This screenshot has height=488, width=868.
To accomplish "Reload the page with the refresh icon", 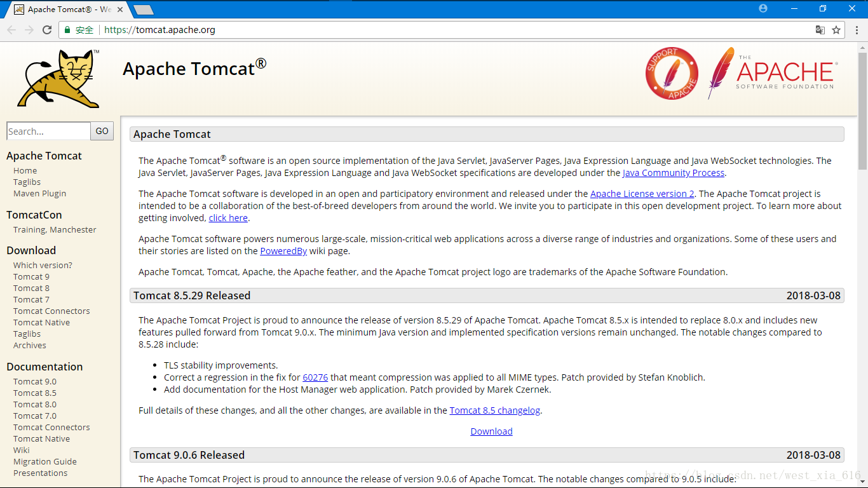I will [47, 30].
